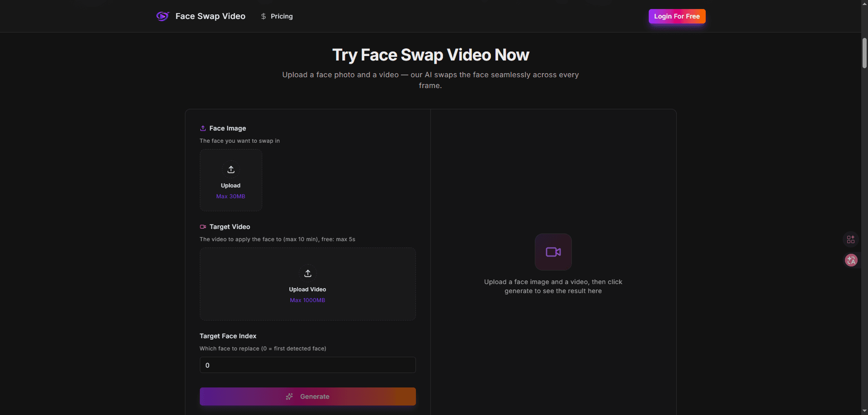Click the Login For Free button
868x415 pixels.
coord(676,16)
